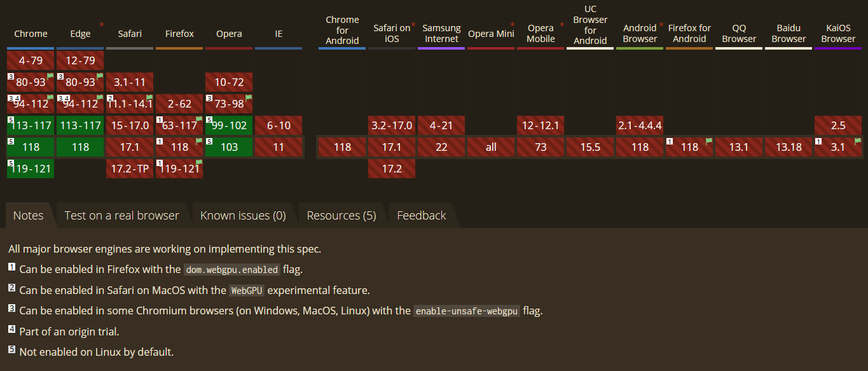868x371 pixels.
Task: Select Safari 15-17.0 version cell
Action: pyautogui.click(x=130, y=125)
